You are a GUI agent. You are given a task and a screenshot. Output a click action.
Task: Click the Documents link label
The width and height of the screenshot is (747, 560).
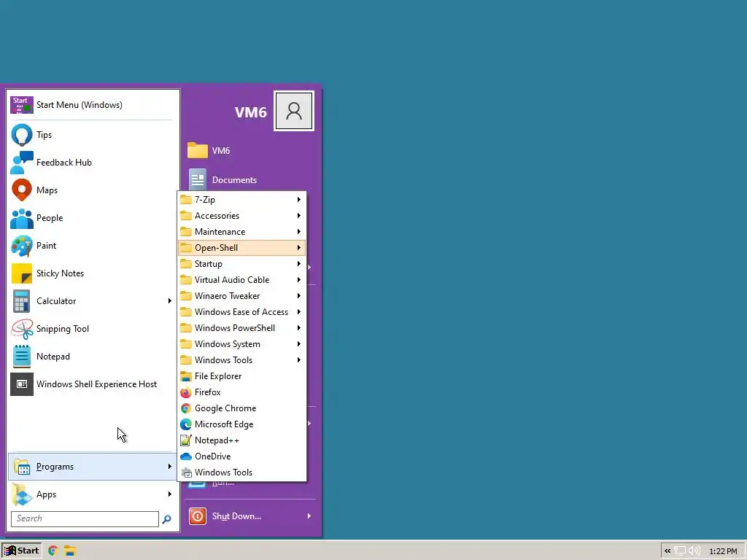(234, 180)
